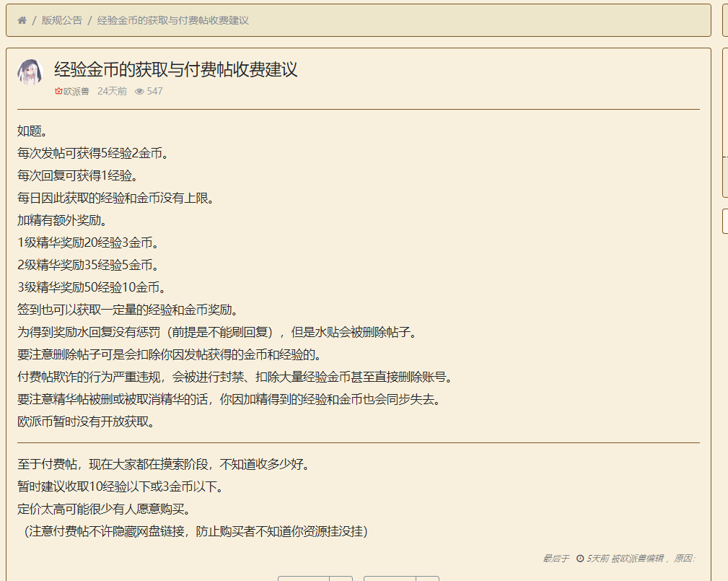The image size is (728, 581).
Task: Click the clock icon in the last-edited note
Action: tap(580, 558)
